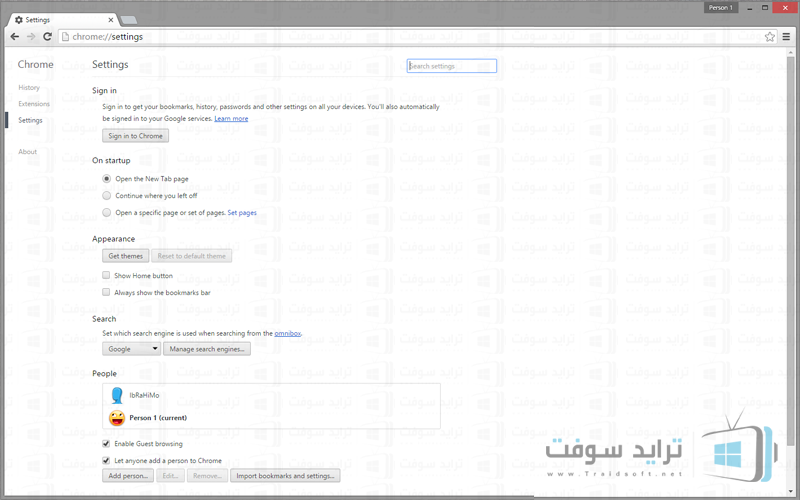The width and height of the screenshot is (800, 500).
Task: Click the Set pages link
Action: (x=242, y=213)
